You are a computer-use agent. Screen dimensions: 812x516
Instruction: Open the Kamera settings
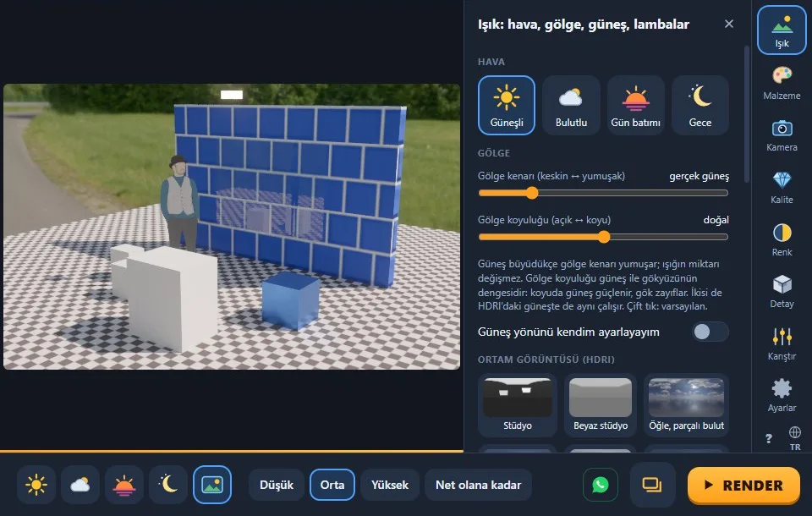coord(782,134)
